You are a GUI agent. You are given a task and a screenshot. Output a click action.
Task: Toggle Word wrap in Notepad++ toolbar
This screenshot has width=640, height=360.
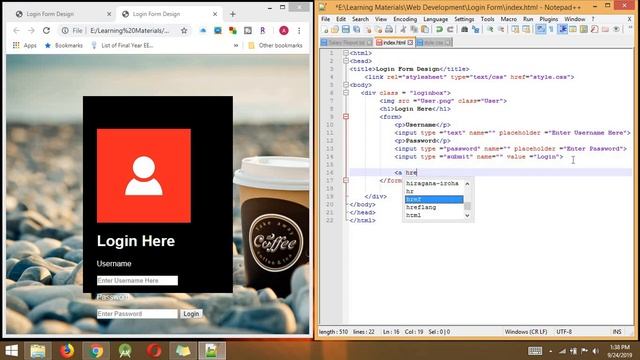click(x=540, y=29)
